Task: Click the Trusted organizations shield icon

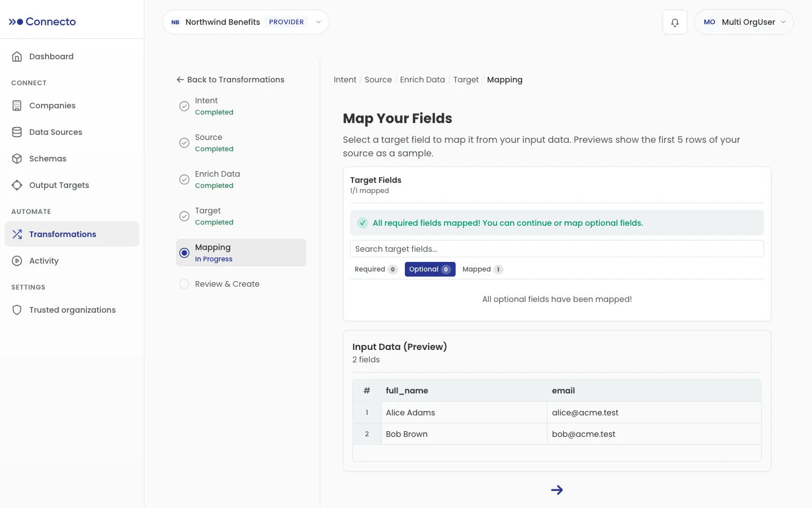Action: point(17,310)
